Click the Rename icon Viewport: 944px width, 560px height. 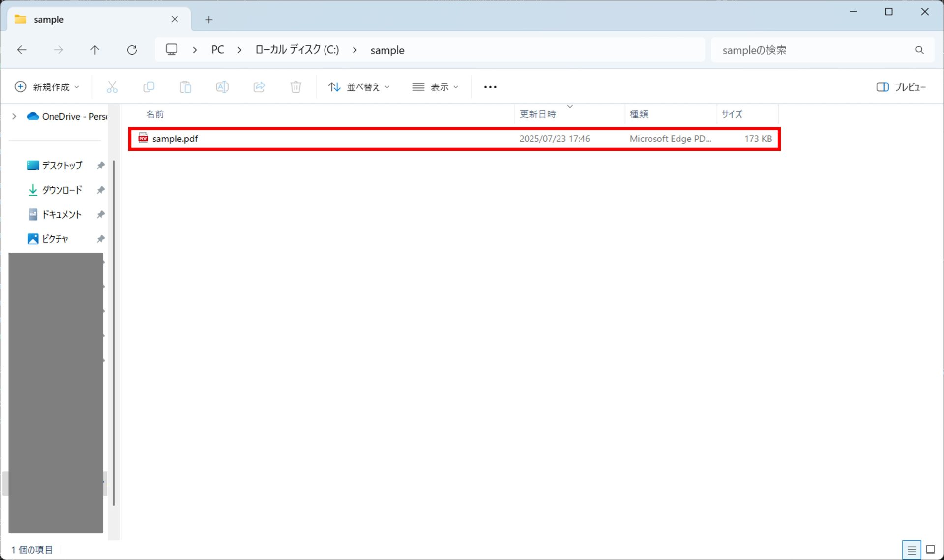(x=222, y=87)
